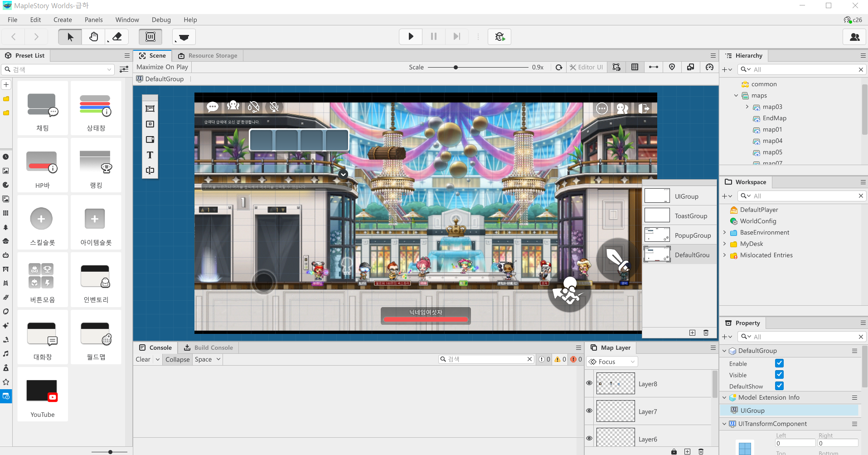The image size is (868, 455).
Task: Open the File menu
Action: point(13,20)
